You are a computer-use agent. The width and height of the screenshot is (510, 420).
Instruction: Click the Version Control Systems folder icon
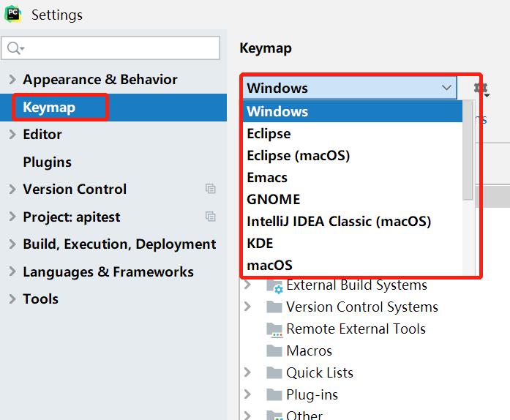click(x=274, y=307)
